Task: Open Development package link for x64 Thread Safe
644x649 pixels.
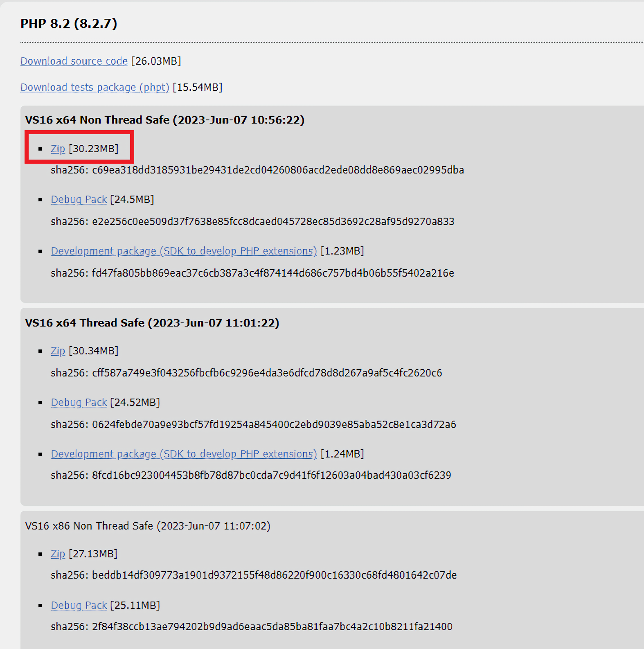Action: tap(184, 454)
